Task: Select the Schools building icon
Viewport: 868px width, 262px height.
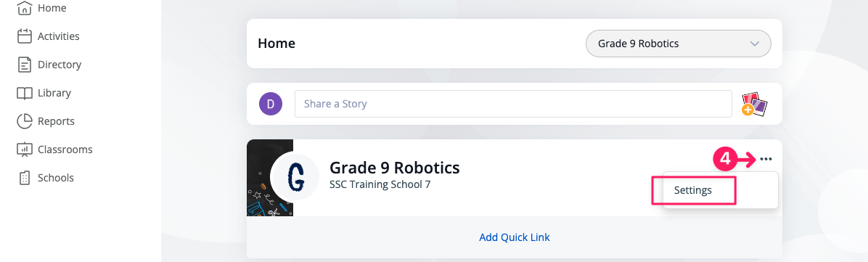Action: (25, 178)
